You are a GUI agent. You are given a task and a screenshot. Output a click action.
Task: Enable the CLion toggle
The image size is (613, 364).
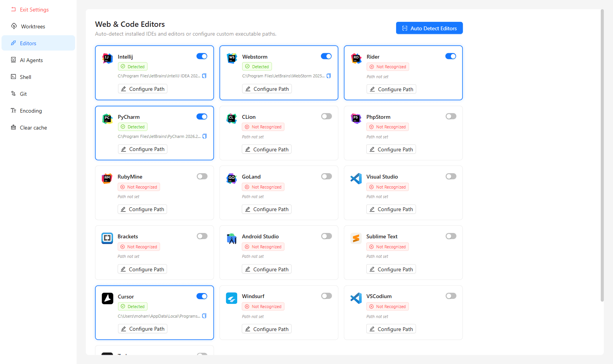click(327, 116)
